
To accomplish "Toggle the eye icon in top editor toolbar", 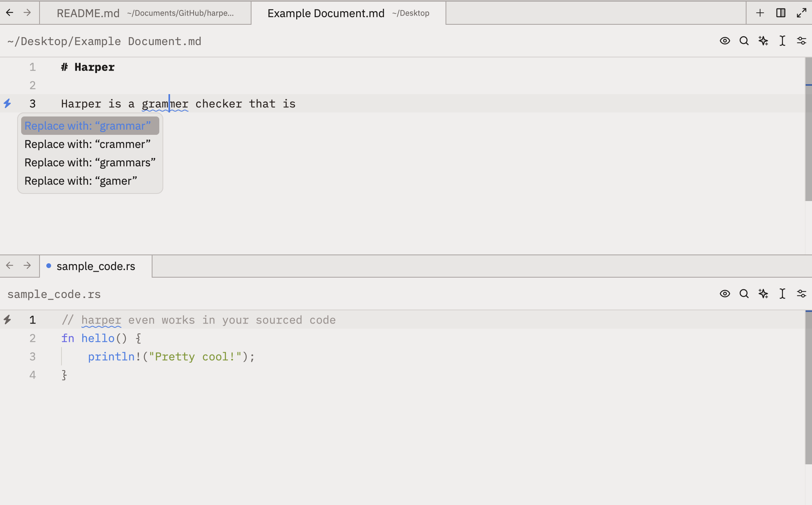I will point(725,41).
